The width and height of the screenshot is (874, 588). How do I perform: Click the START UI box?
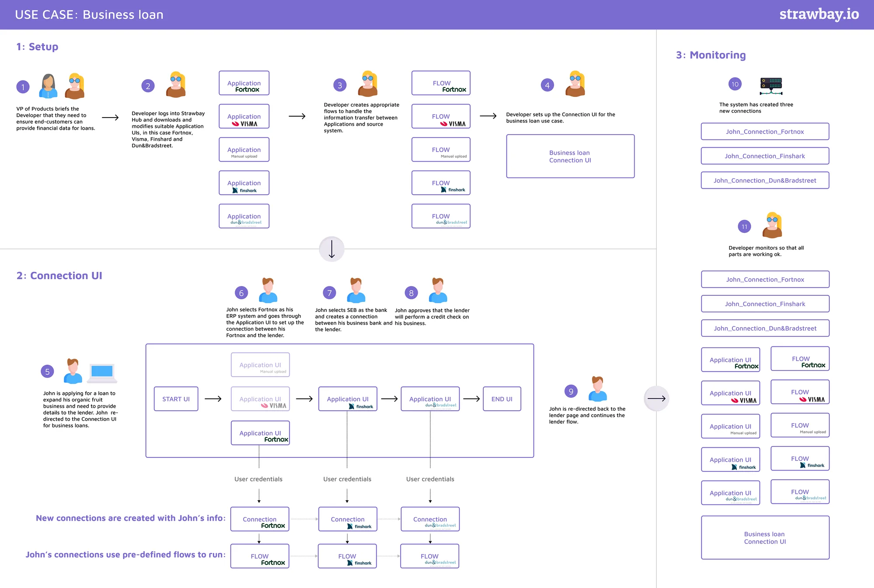click(176, 399)
